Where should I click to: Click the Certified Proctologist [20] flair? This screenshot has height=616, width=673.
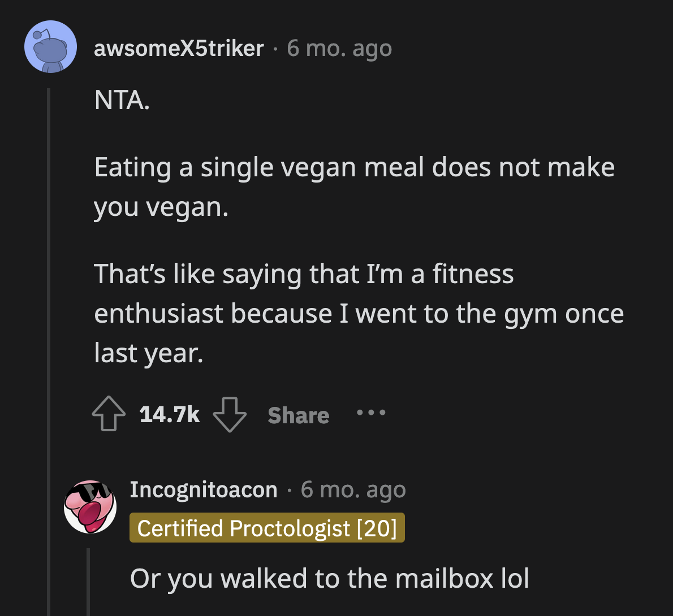[x=267, y=528]
